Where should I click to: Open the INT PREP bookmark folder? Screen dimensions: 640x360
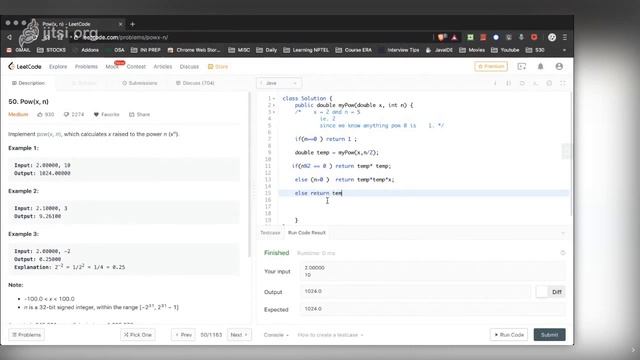pyautogui.click(x=146, y=50)
